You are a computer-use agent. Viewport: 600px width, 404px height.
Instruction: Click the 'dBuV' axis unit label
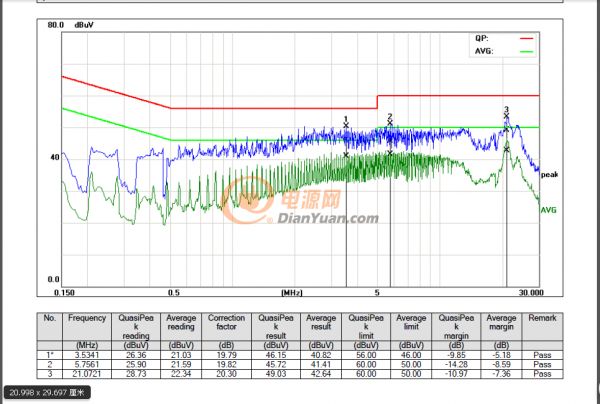pyautogui.click(x=84, y=25)
